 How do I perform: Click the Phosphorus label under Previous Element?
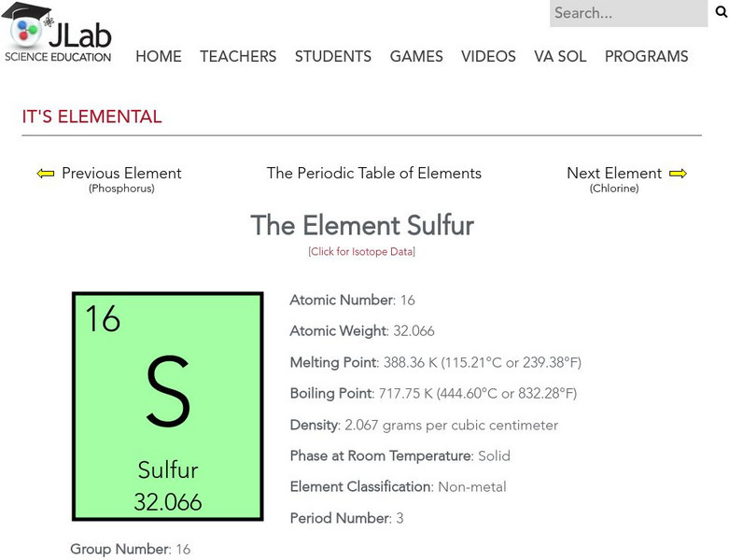click(121, 189)
